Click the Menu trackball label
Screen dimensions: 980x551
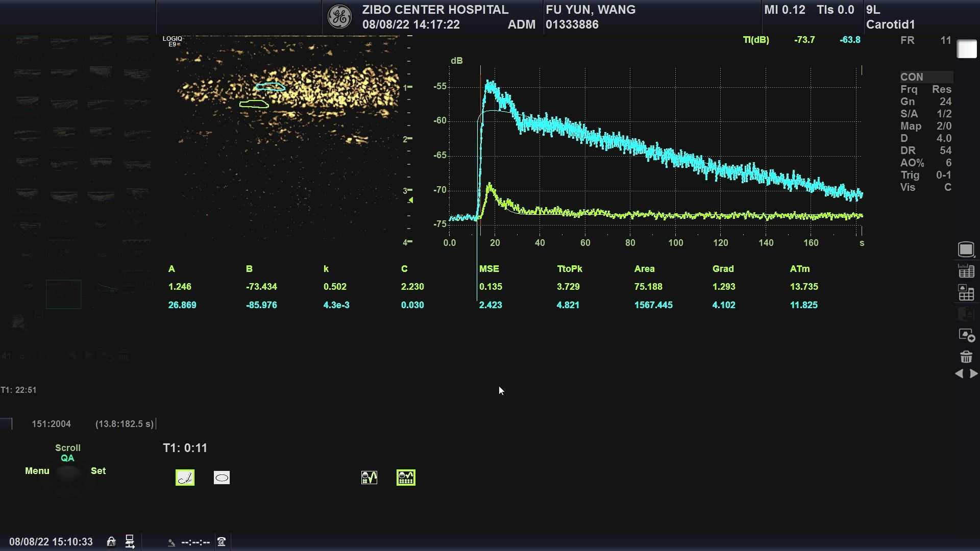click(x=37, y=471)
